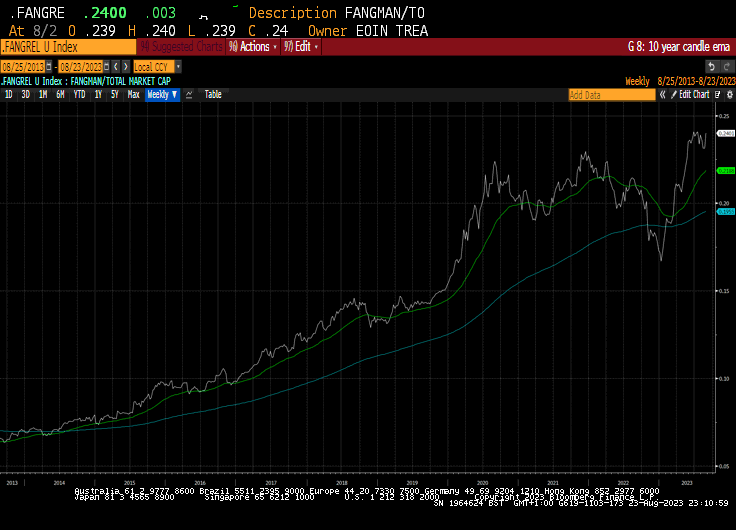Select the 1Y time range
Viewport: 736px width, 530px height.
98,95
